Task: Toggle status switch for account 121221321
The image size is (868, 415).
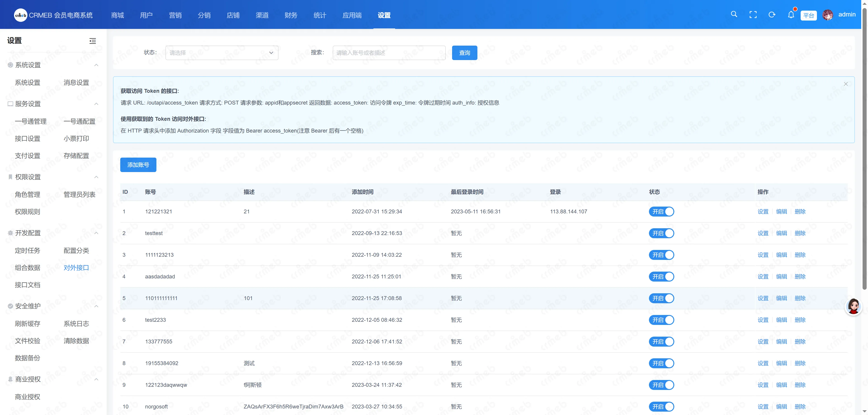Action: (661, 212)
